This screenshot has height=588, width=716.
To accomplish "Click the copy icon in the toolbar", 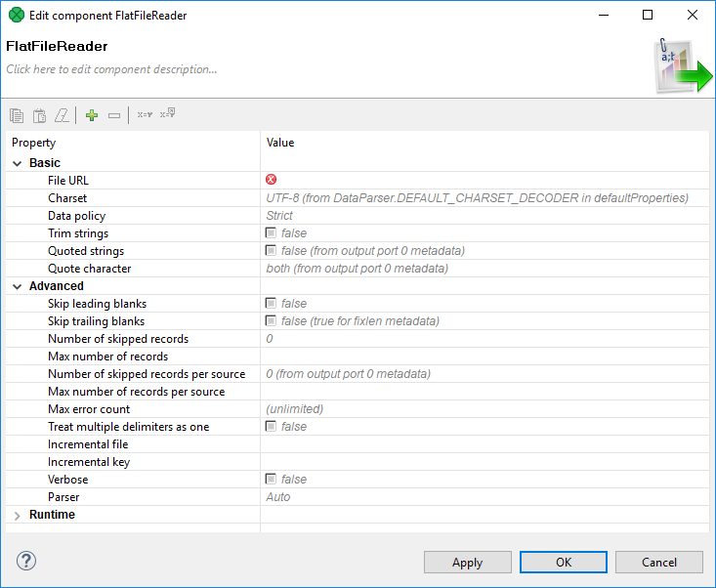I will [x=17, y=115].
